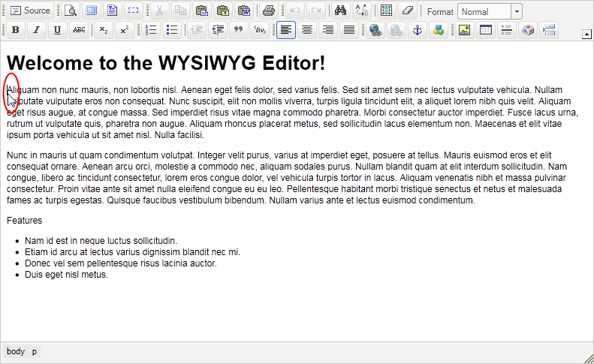Viewport: 594px width, 364px height.
Task: Click list item 'Etiam id arcu at lectus varius'
Action: [133, 252]
